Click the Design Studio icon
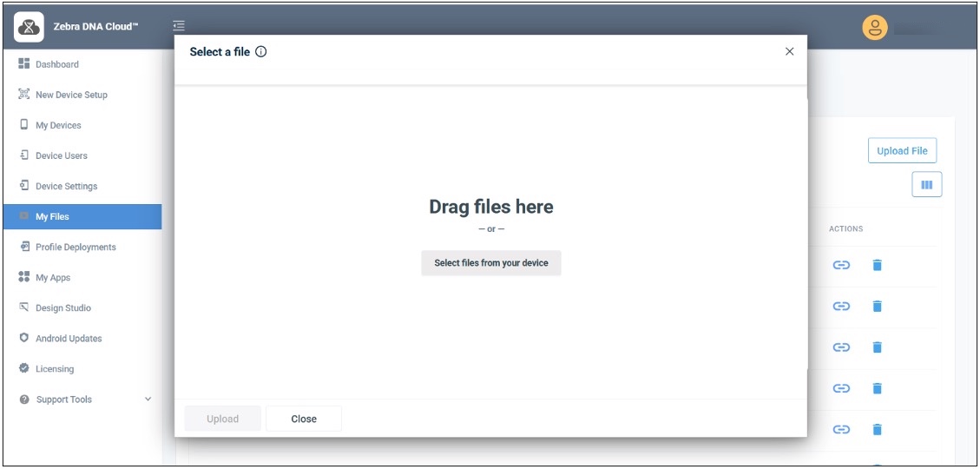Image resolution: width=980 pixels, height=469 pixels. [x=24, y=307]
